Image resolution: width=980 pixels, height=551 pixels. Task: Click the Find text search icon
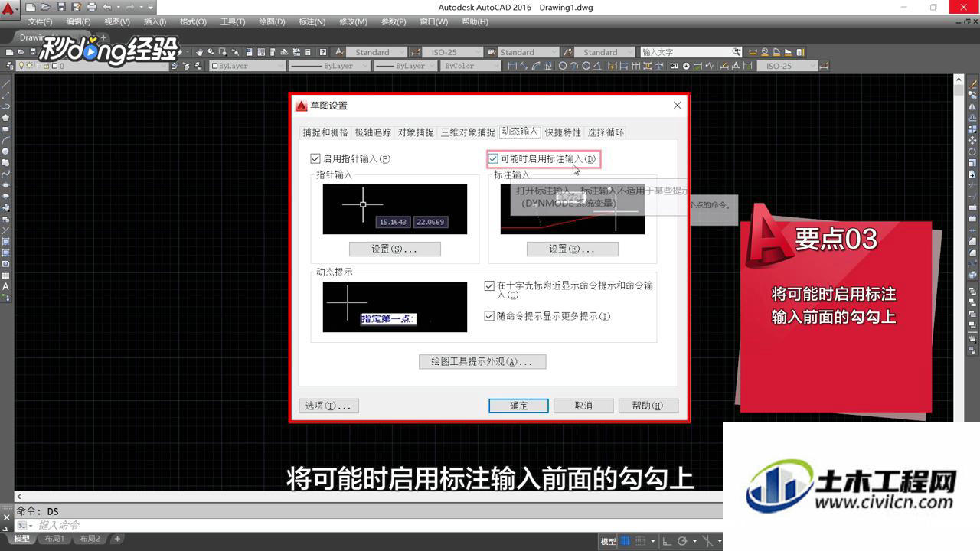click(x=737, y=52)
